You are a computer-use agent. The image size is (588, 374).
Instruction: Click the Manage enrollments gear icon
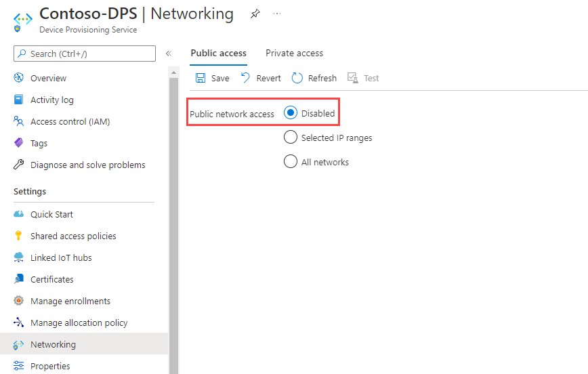[x=18, y=300]
